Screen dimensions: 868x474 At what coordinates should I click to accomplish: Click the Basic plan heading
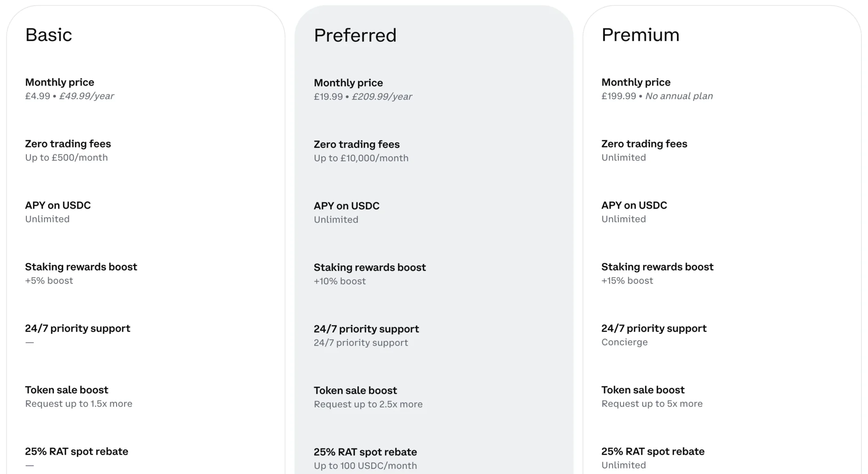coord(48,35)
